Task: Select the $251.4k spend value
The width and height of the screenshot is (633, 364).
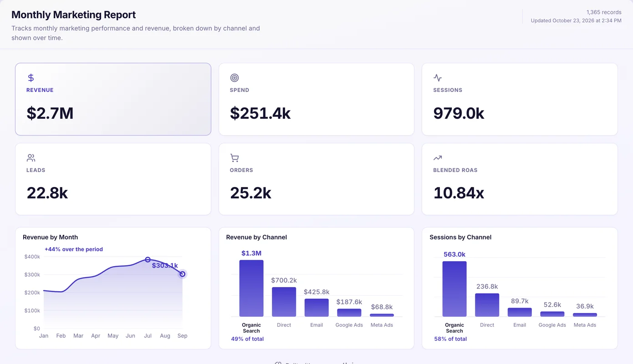Action: click(260, 113)
